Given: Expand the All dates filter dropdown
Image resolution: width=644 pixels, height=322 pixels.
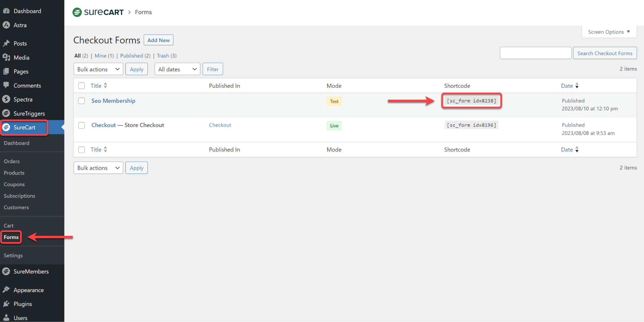Looking at the screenshot, I should pos(177,69).
